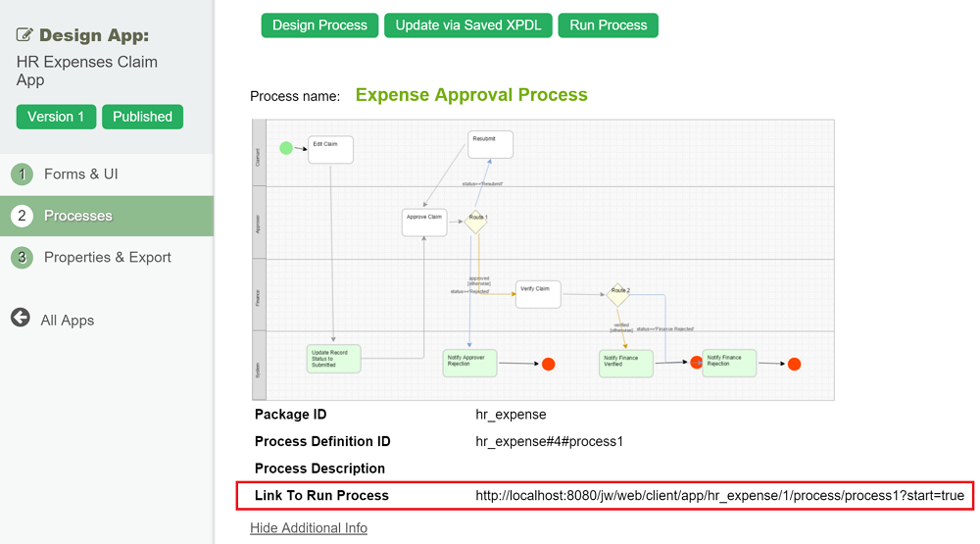Click the All Apps back arrow icon
Screen dimensions: 980x544
click(x=21, y=318)
